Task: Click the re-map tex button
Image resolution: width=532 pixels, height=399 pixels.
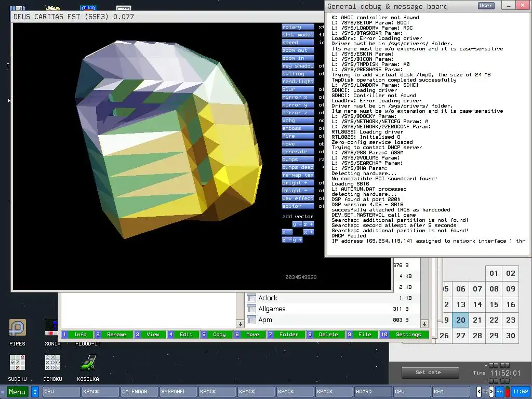Action: 298,175
